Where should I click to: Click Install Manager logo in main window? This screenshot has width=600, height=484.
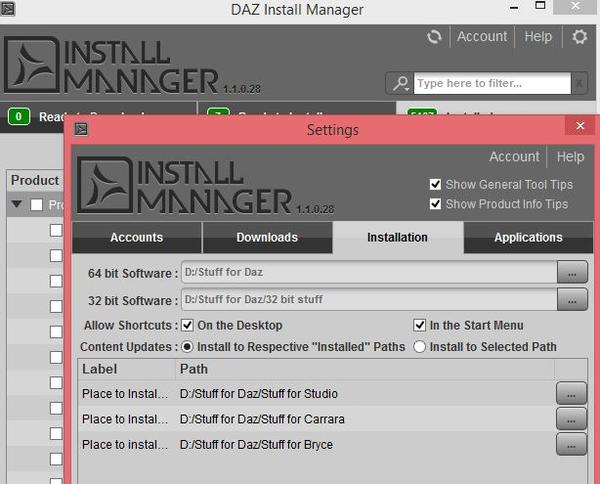(x=132, y=65)
